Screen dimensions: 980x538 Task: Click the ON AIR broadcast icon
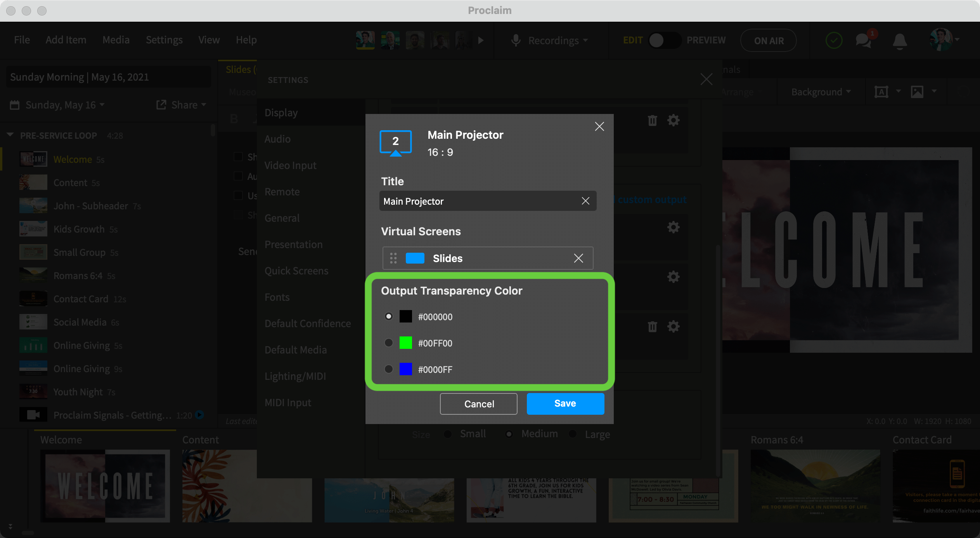[769, 40]
